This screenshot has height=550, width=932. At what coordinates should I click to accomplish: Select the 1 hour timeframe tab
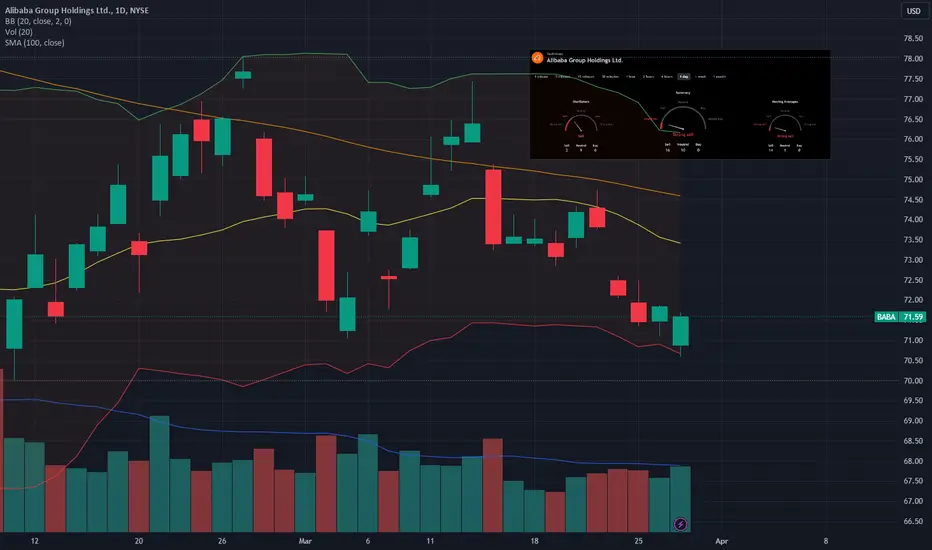[x=631, y=77]
